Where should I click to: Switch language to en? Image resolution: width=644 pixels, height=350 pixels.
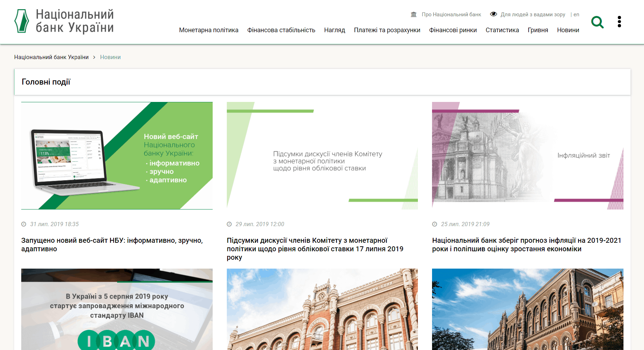(576, 15)
